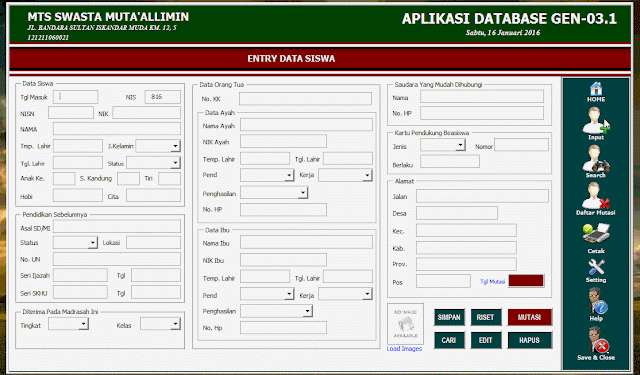Click the Asal SD/MI field
Image resolution: width=640 pixels, height=375 pixels.
pyautogui.click(x=117, y=226)
